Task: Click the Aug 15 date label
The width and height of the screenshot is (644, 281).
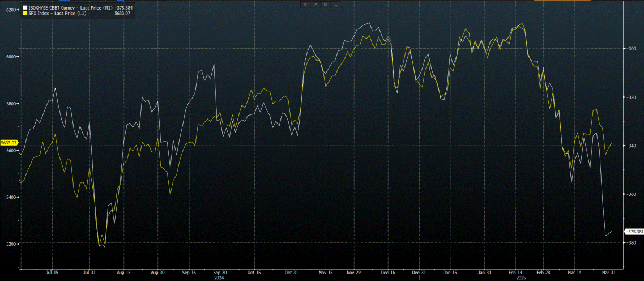Action: [x=123, y=272]
